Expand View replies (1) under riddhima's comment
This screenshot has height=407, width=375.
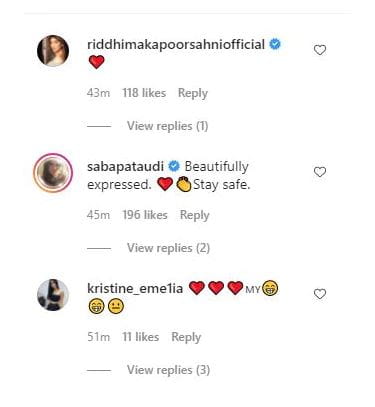[167, 126]
